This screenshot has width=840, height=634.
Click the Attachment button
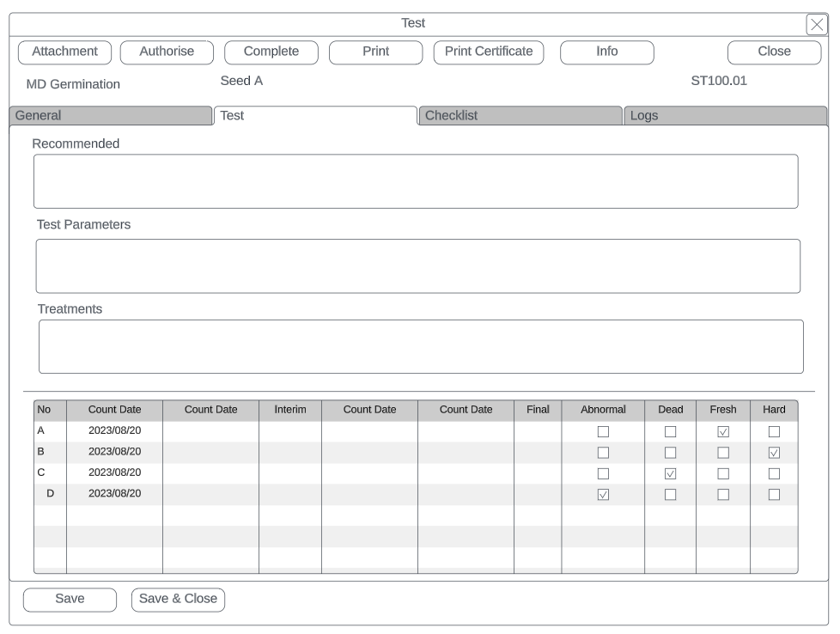(64, 52)
